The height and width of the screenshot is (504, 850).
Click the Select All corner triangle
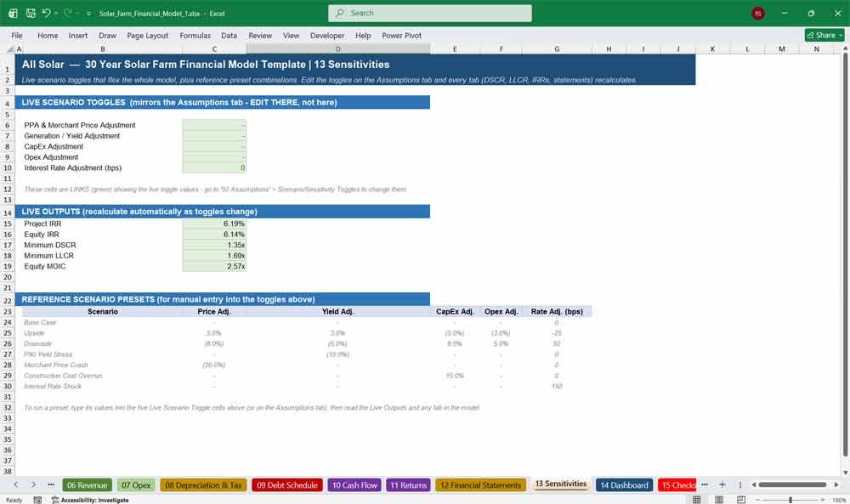click(x=9, y=48)
